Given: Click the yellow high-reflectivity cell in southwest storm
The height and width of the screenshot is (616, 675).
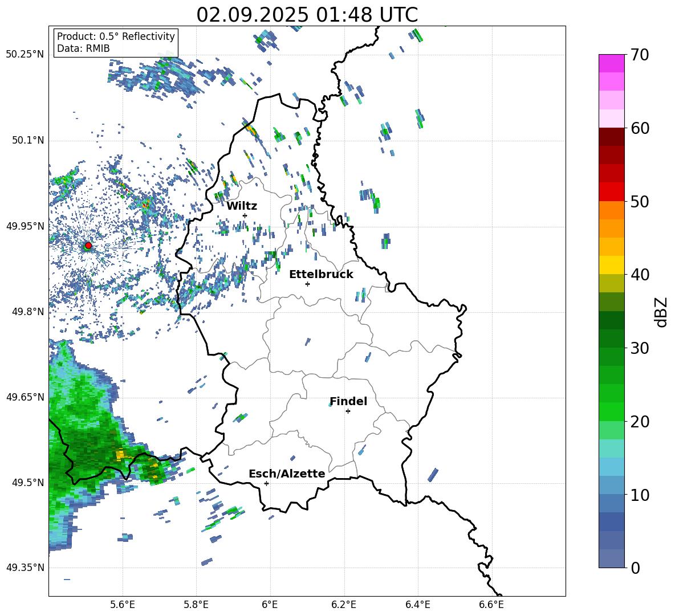Looking at the screenshot, I should pyautogui.click(x=120, y=454).
